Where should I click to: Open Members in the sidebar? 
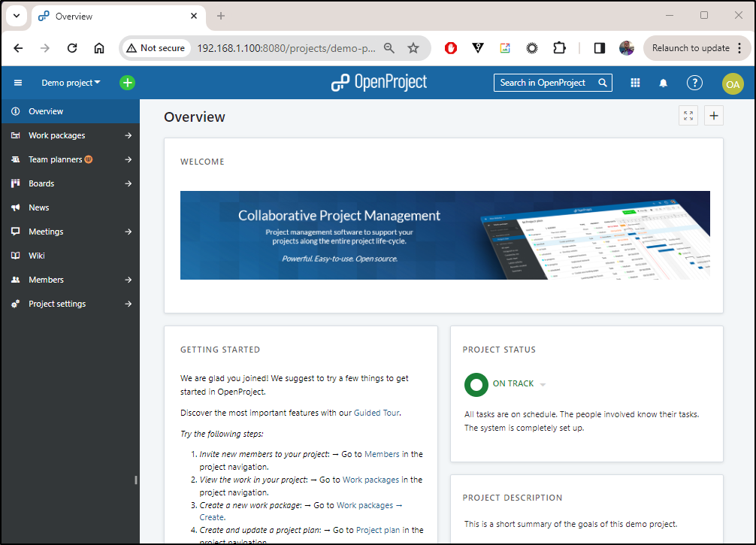pyautogui.click(x=46, y=280)
